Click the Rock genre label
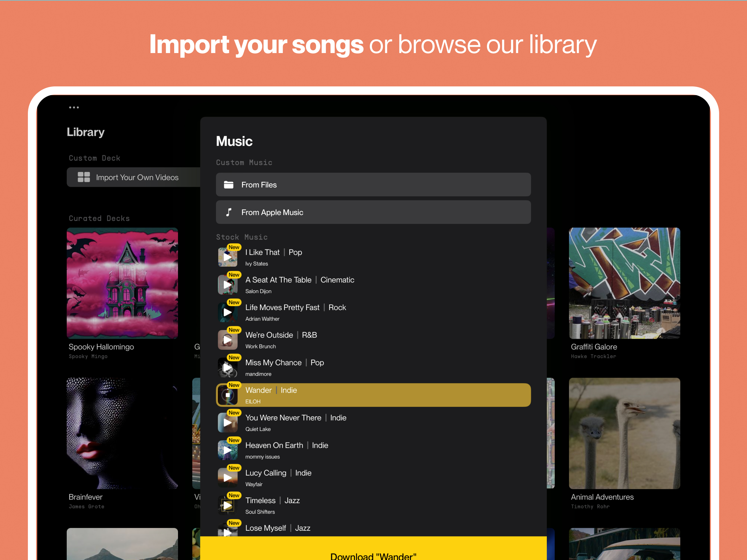747x560 pixels. click(x=337, y=307)
